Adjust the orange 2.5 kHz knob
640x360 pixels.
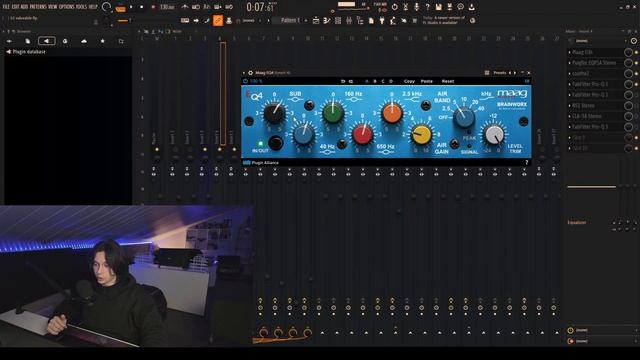click(392, 113)
